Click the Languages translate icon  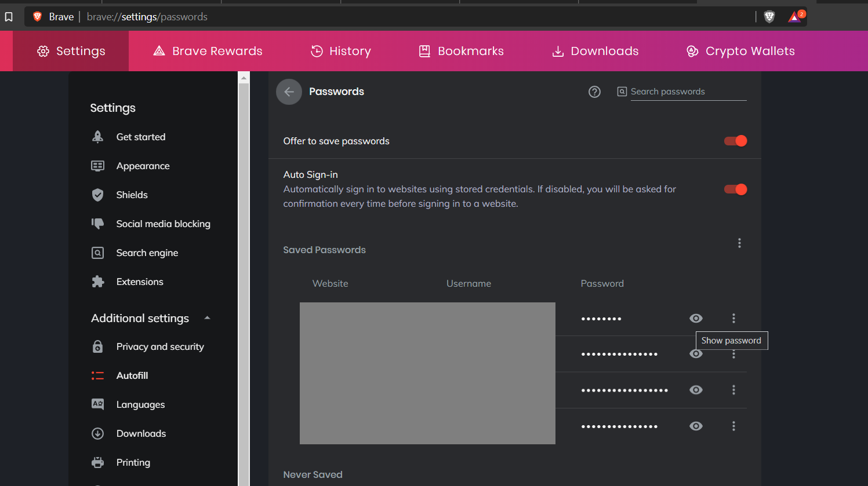tap(97, 404)
